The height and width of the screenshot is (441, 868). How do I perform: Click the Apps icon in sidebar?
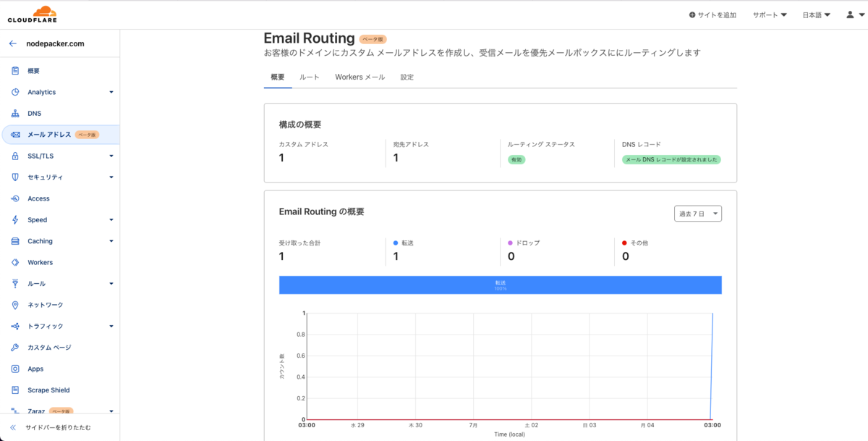click(15, 369)
